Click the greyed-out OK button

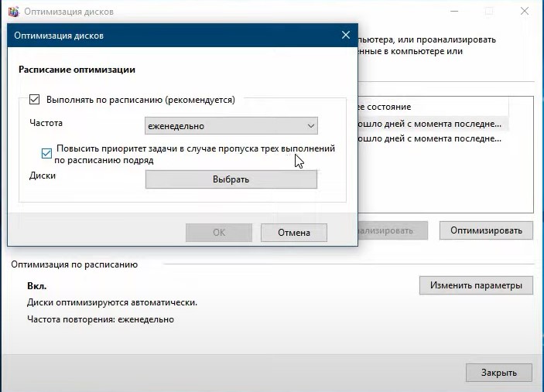click(x=219, y=232)
